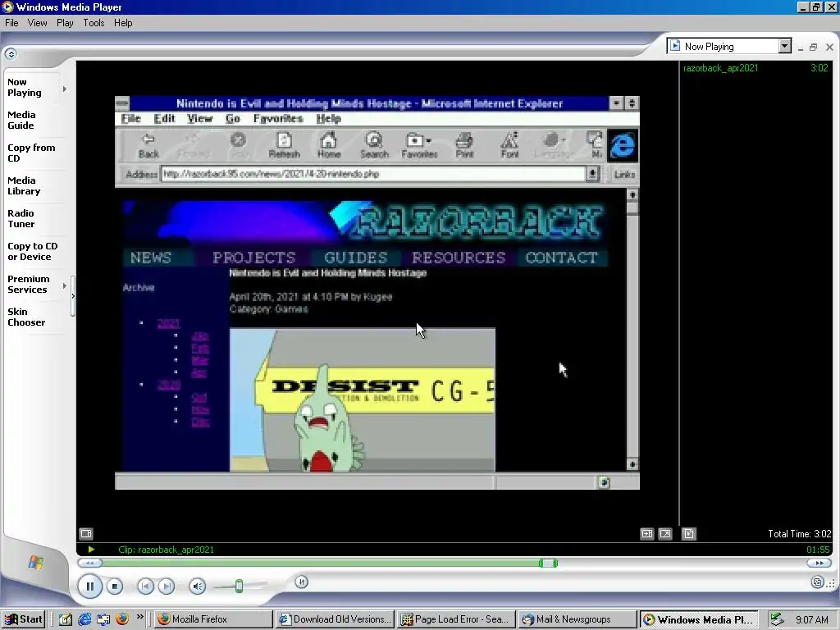
Task: Click the fast forward button on seek bar
Action: click(x=819, y=563)
